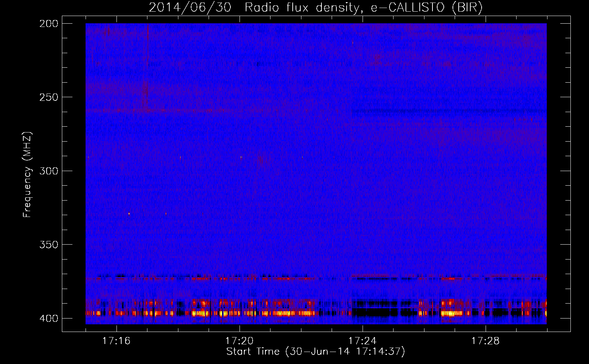The image size is (589, 364).
Task: Click the 17:16 time tick label
Action: point(116,341)
